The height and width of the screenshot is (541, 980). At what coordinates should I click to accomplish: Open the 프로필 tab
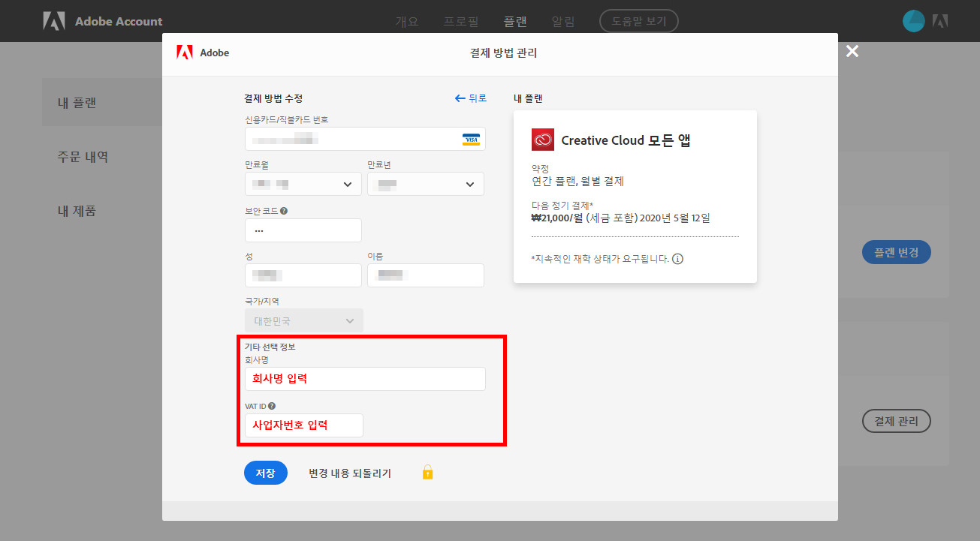pos(461,21)
